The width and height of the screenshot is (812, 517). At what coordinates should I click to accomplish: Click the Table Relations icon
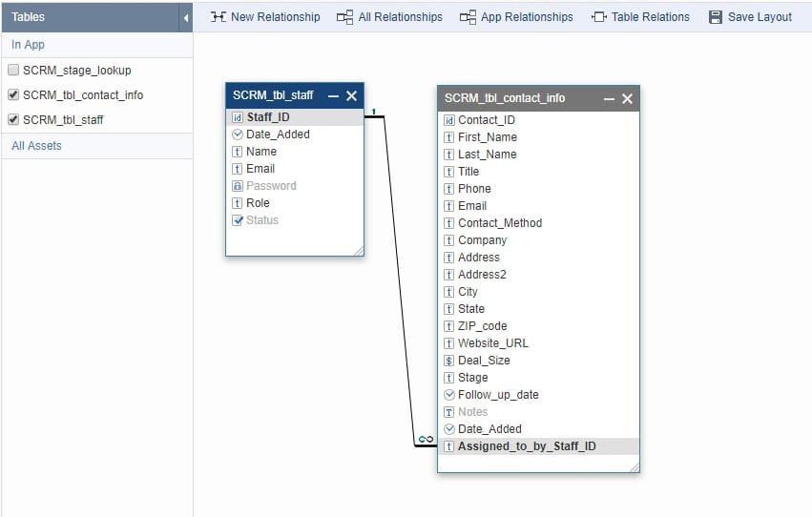coord(599,17)
